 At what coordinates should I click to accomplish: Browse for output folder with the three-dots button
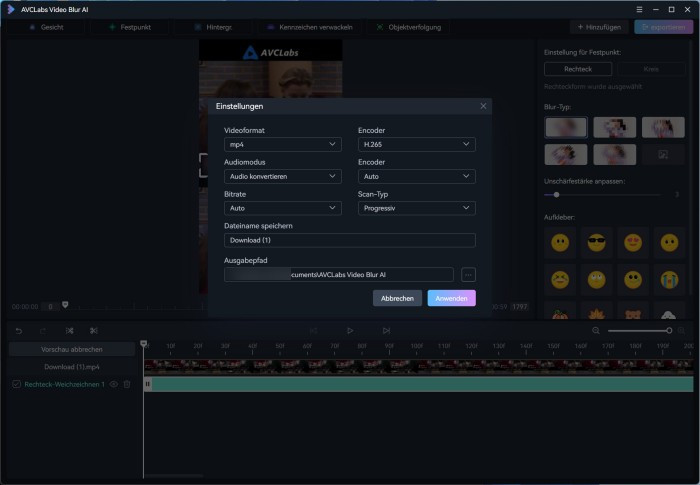pyautogui.click(x=468, y=275)
